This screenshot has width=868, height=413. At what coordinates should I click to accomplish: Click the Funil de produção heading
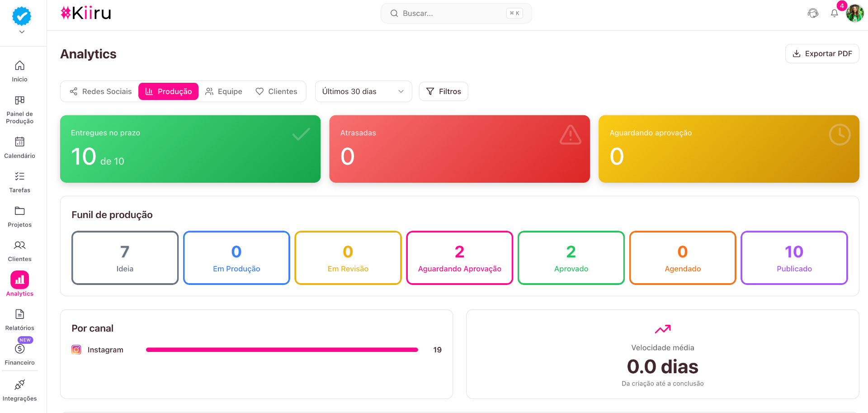(x=112, y=215)
